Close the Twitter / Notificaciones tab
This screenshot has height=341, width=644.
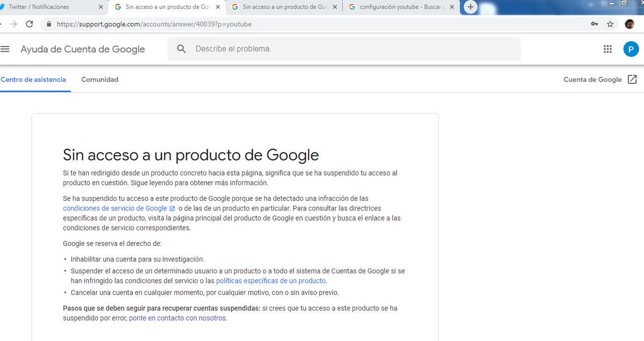[101, 7]
